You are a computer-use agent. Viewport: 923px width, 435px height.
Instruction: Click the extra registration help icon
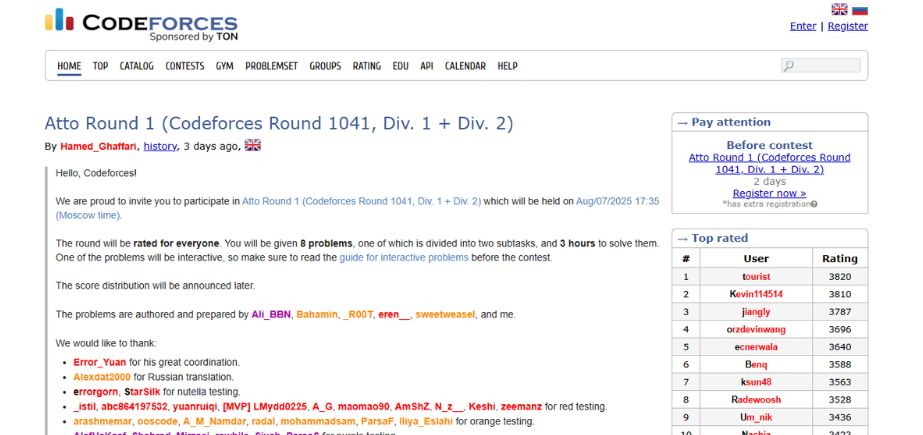(814, 204)
